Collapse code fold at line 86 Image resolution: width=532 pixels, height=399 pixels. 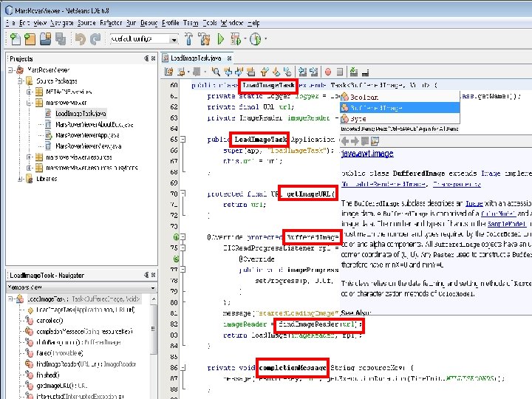[183, 367]
